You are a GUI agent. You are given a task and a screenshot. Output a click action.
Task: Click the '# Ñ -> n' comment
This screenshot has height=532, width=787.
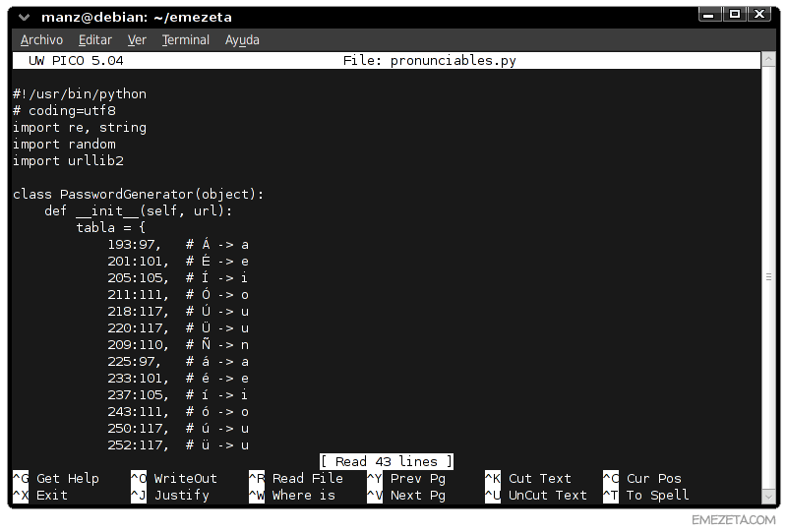point(217,344)
